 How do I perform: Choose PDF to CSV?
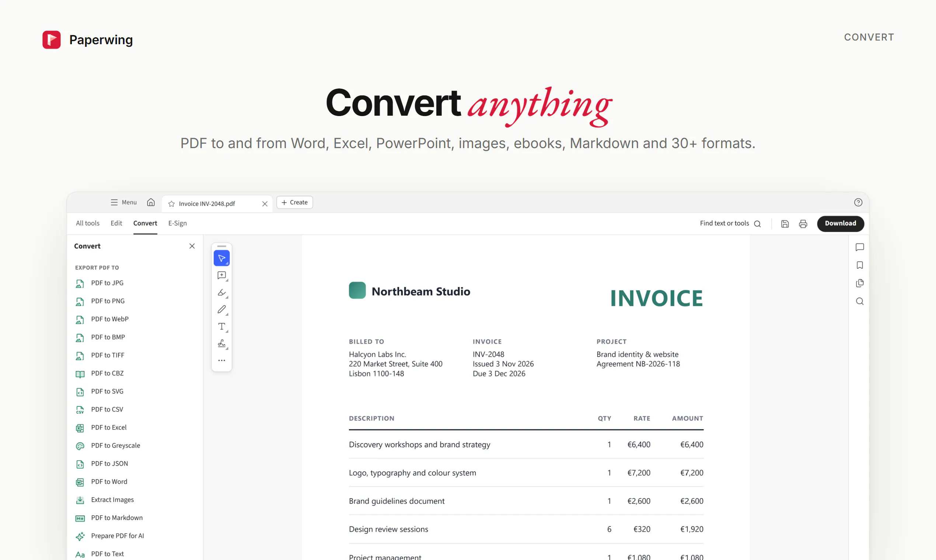coord(135,409)
